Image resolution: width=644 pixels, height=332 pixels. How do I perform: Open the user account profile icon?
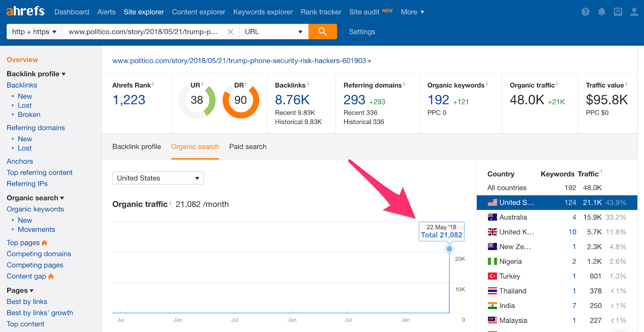tap(634, 12)
